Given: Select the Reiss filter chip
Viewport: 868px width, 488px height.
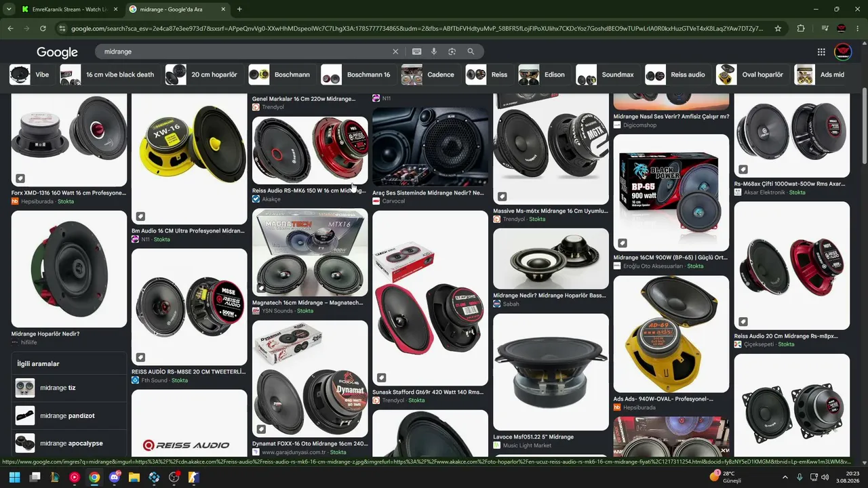Looking at the screenshot, I should pyautogui.click(x=488, y=75).
